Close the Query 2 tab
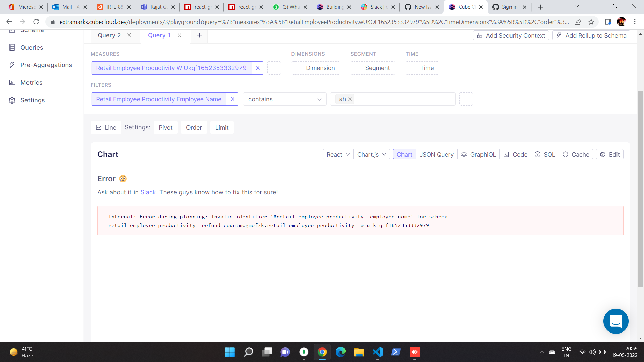The height and width of the screenshot is (362, 644). 129,35
